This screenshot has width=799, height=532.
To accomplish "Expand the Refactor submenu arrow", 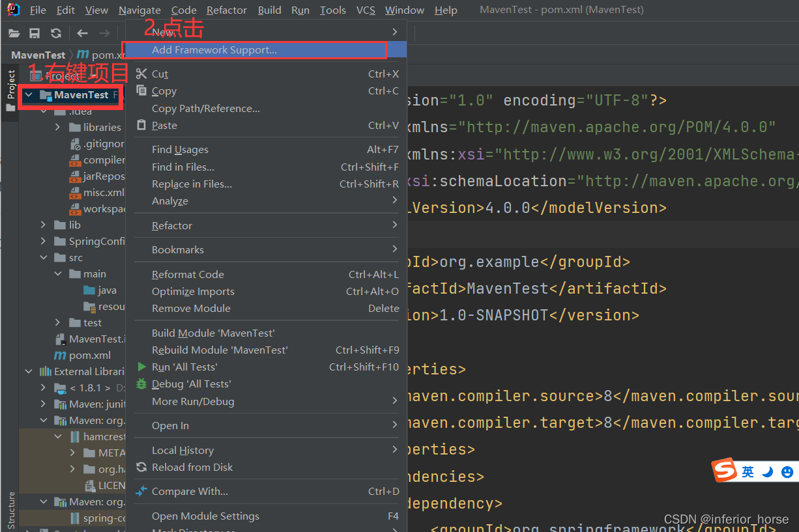I will coord(394,225).
